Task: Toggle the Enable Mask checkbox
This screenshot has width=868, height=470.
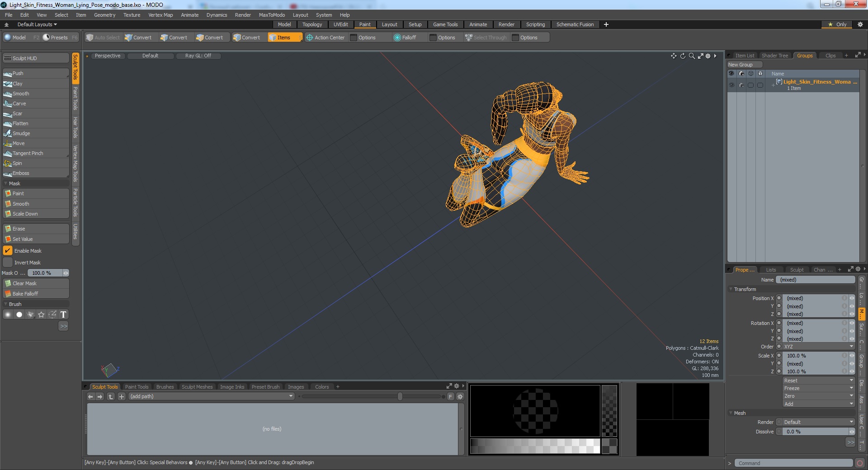Action: (8, 251)
